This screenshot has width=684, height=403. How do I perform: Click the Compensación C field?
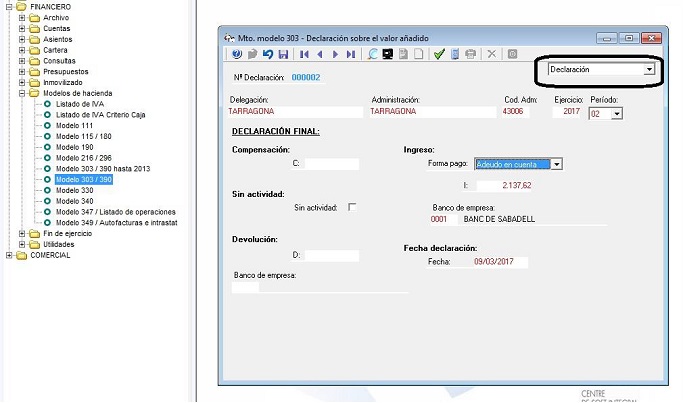pos(332,164)
